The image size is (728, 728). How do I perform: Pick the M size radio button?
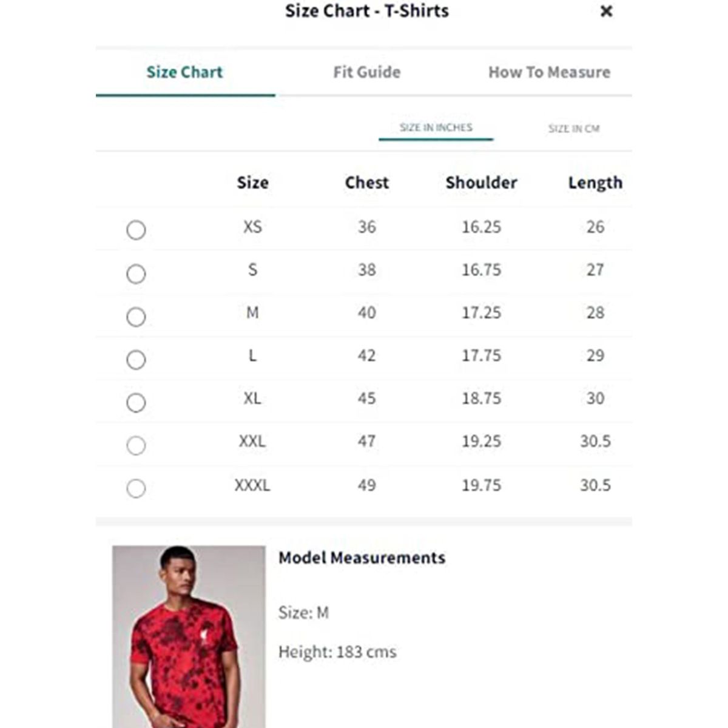point(136,317)
